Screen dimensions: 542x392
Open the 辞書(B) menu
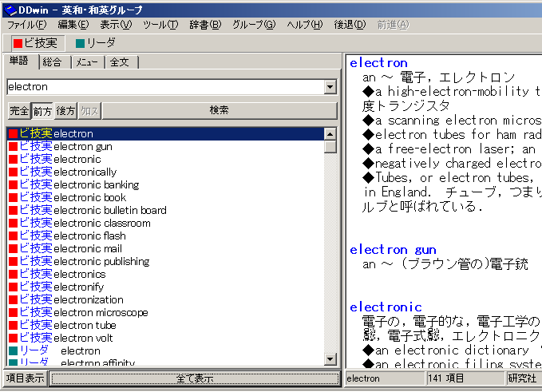click(205, 25)
